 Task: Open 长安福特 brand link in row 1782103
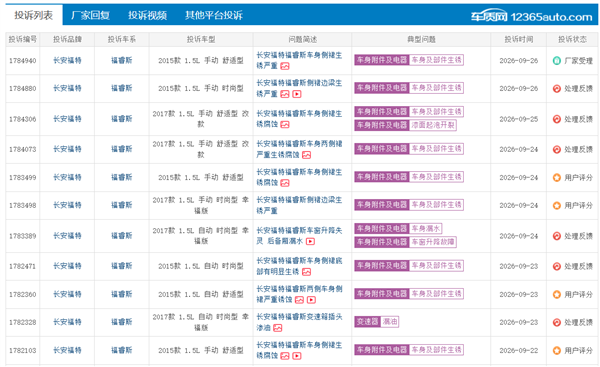(x=67, y=350)
